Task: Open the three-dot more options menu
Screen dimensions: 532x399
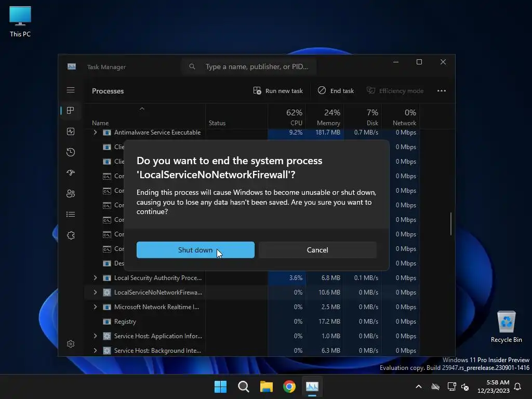Action: 442,90
